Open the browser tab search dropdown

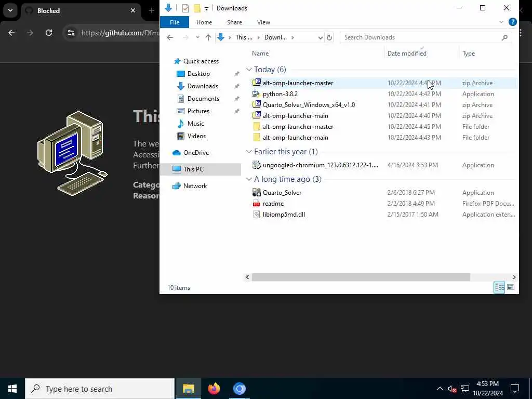point(10,10)
